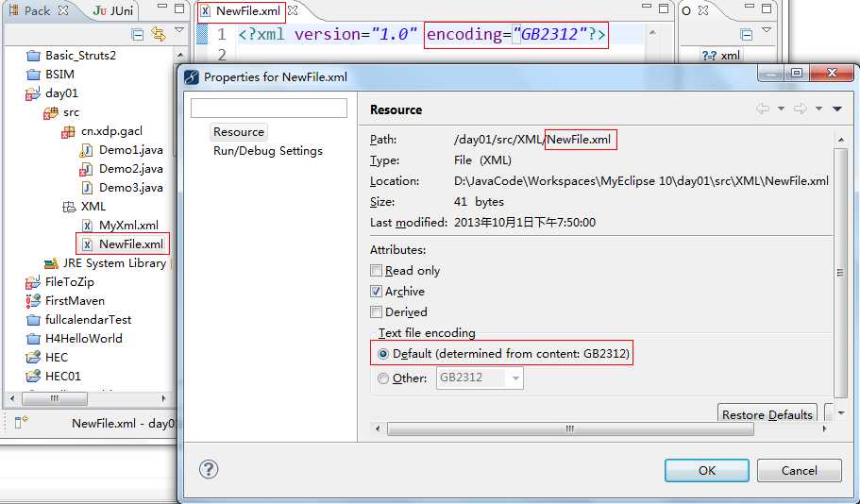Click the JRE System Library icon
The image size is (860, 504).
pyautogui.click(x=51, y=263)
